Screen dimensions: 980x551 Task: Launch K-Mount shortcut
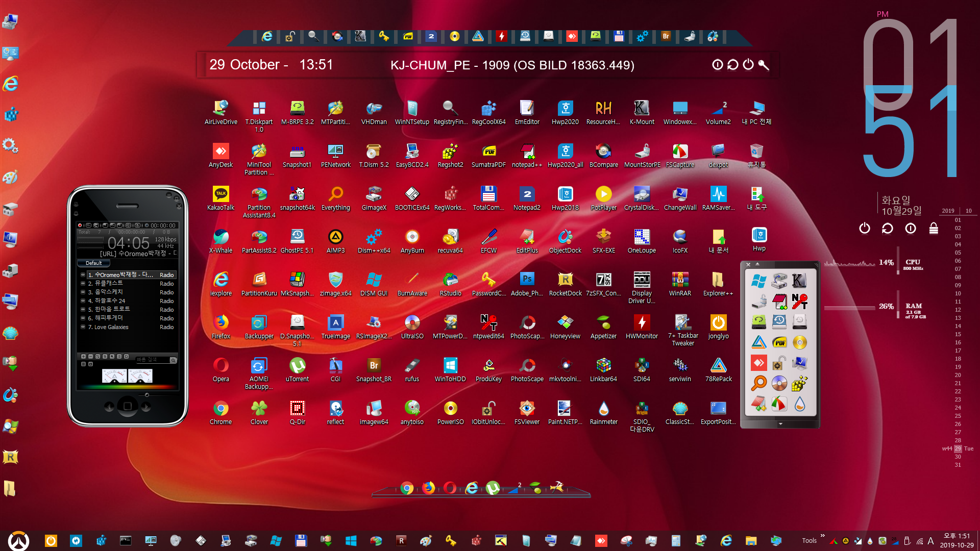click(642, 112)
